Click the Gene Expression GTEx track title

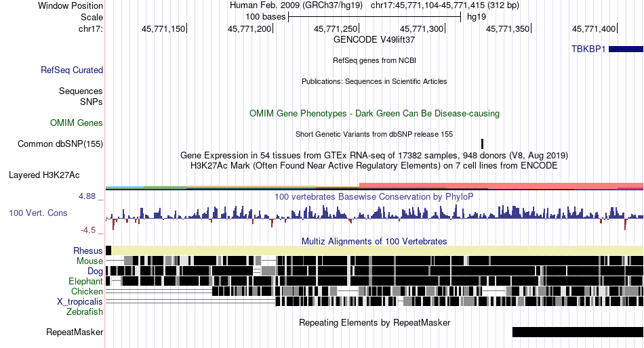pyautogui.click(x=374, y=156)
